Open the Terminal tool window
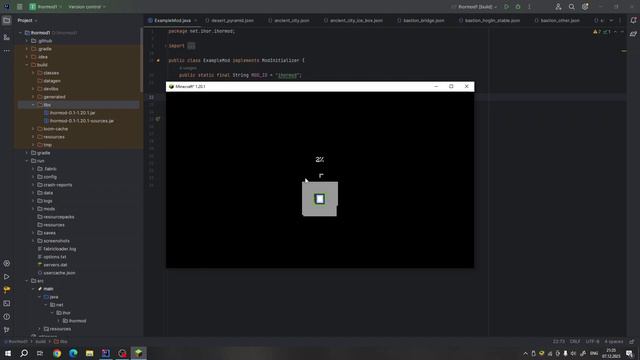This screenshot has height=360, width=640. (7, 303)
